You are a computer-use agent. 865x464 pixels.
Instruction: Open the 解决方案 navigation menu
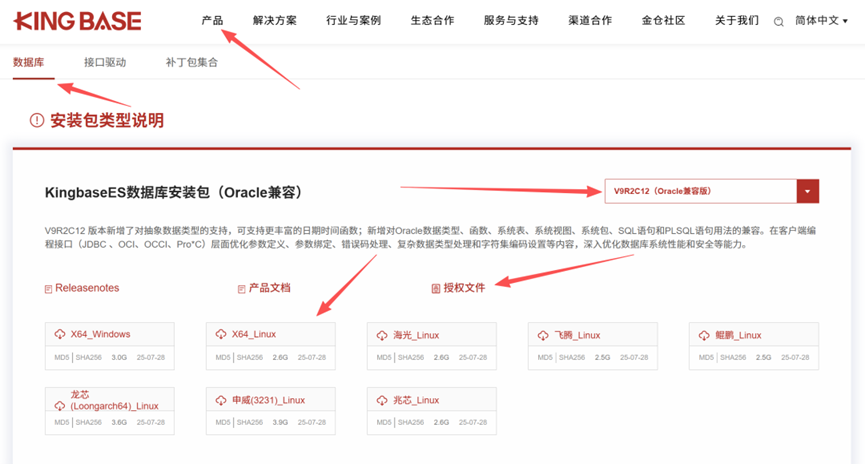coord(274,20)
